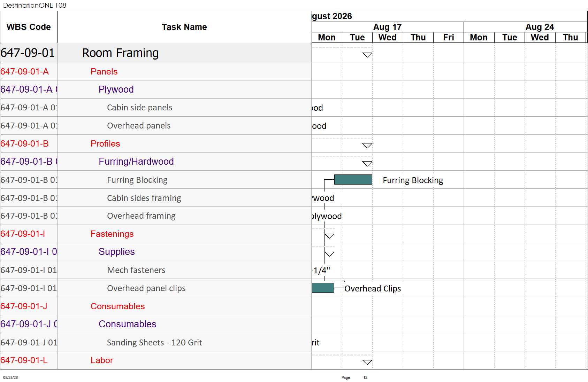Select Sanding Sheets - 120 Grit task
This screenshot has height=382, width=588.
click(156, 342)
